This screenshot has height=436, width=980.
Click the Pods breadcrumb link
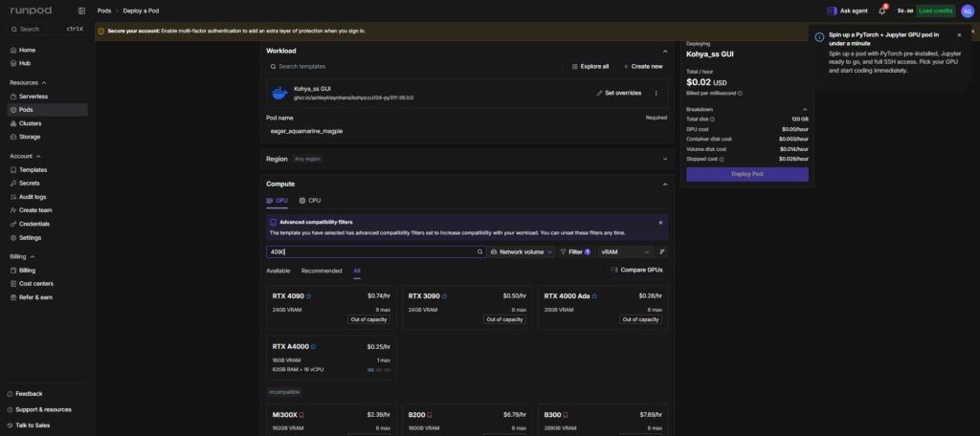tap(104, 11)
